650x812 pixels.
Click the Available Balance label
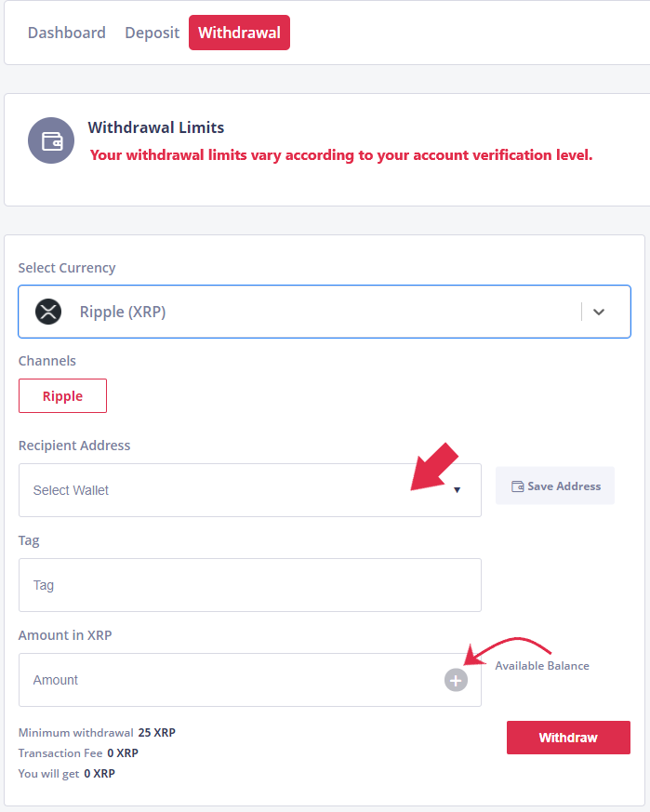(542, 665)
